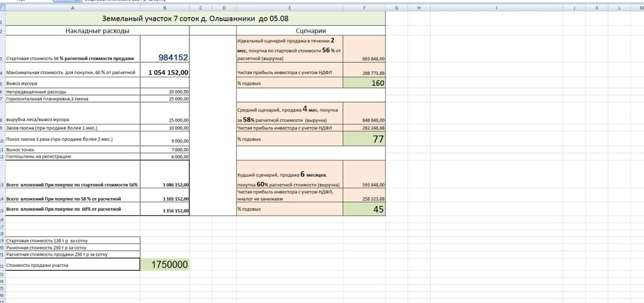
Task: Click the 'Средний сценарий' description cell
Action: pos(289,113)
